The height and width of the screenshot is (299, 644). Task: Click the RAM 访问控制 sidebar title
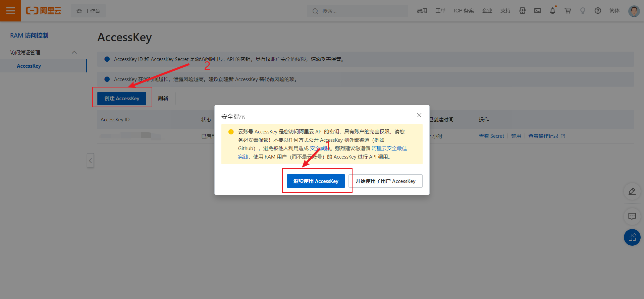(29, 36)
